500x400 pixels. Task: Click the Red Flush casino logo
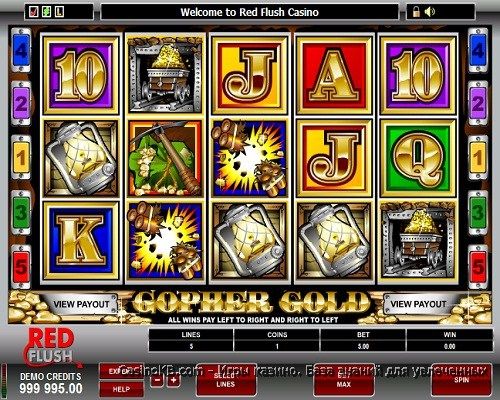51,347
